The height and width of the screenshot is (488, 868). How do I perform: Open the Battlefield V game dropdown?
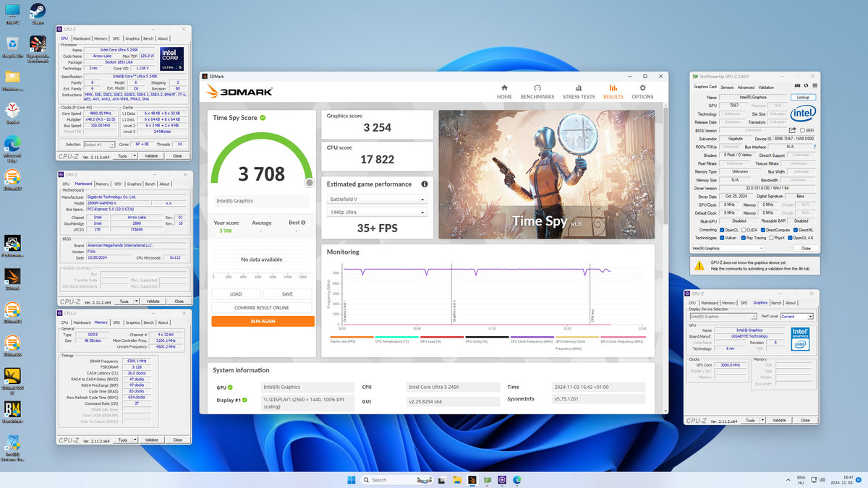point(376,200)
